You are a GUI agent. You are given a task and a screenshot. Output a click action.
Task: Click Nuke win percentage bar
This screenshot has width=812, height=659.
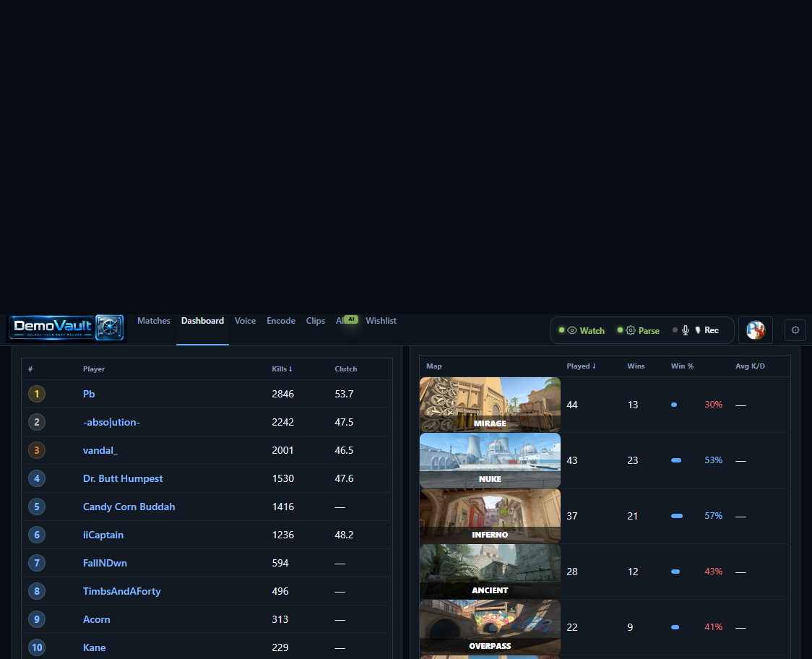(x=675, y=460)
